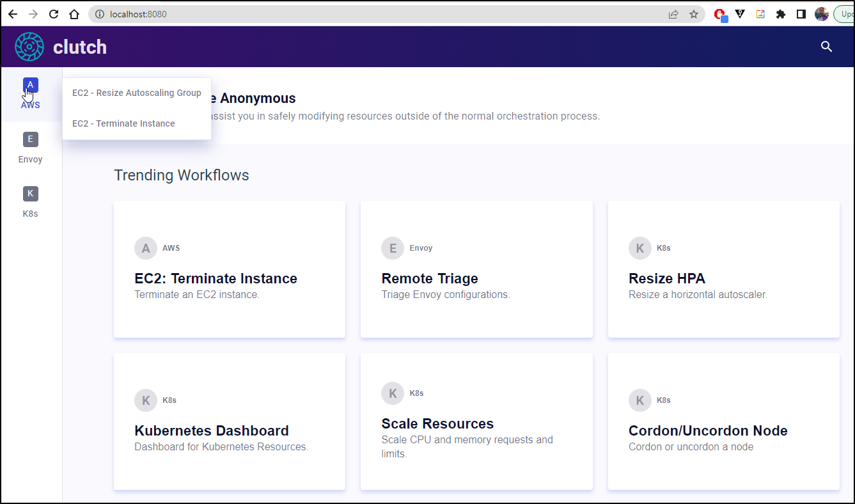Screen dimensions: 855x504
Task: Click 'Cordon or uncordon a node' description
Action: 691,447
